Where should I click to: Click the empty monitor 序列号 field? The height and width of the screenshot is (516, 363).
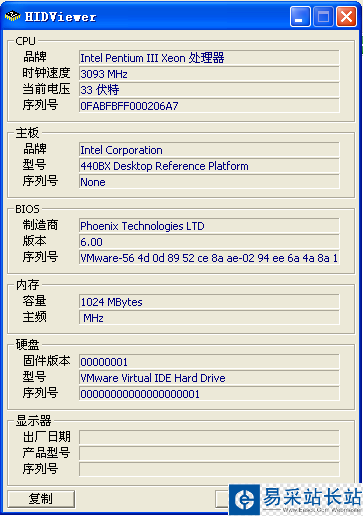point(209,469)
